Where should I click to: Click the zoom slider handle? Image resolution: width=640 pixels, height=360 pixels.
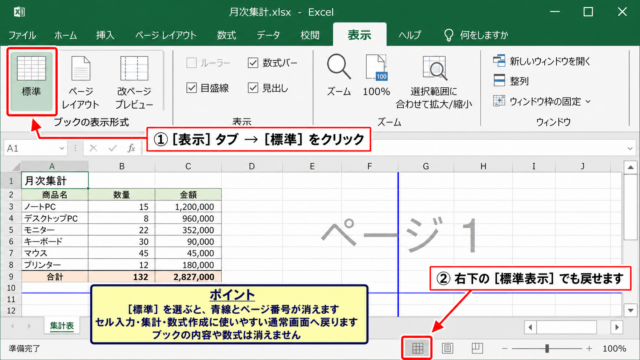[x=547, y=348]
